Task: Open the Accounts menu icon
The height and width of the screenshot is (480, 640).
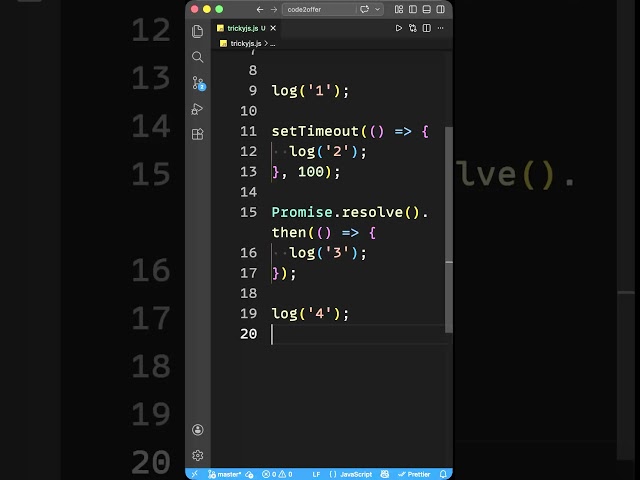Action: [198, 430]
